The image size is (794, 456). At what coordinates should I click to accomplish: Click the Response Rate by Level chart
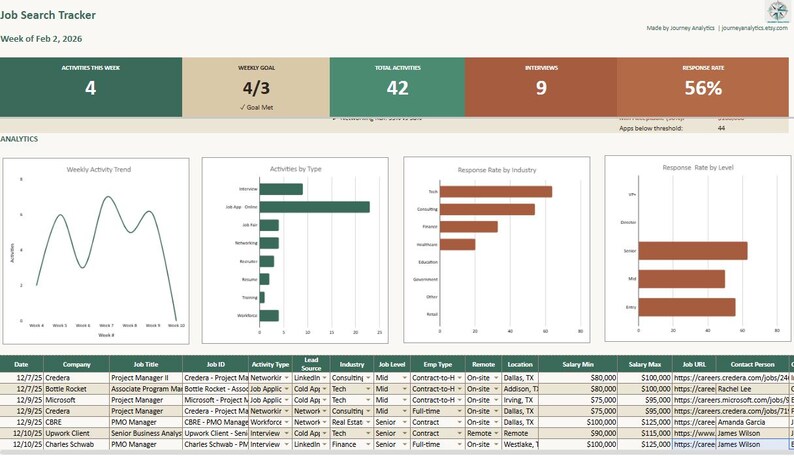(x=698, y=248)
